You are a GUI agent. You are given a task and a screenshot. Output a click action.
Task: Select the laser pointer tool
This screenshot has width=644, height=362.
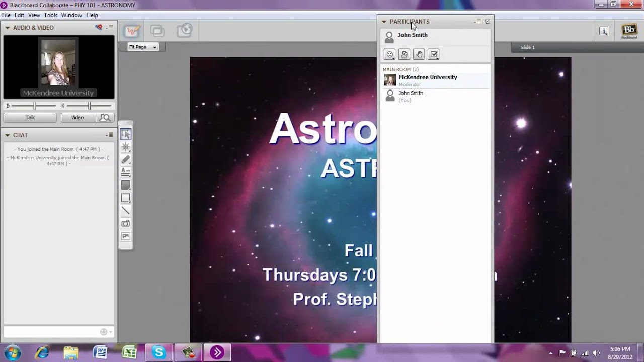(x=126, y=147)
